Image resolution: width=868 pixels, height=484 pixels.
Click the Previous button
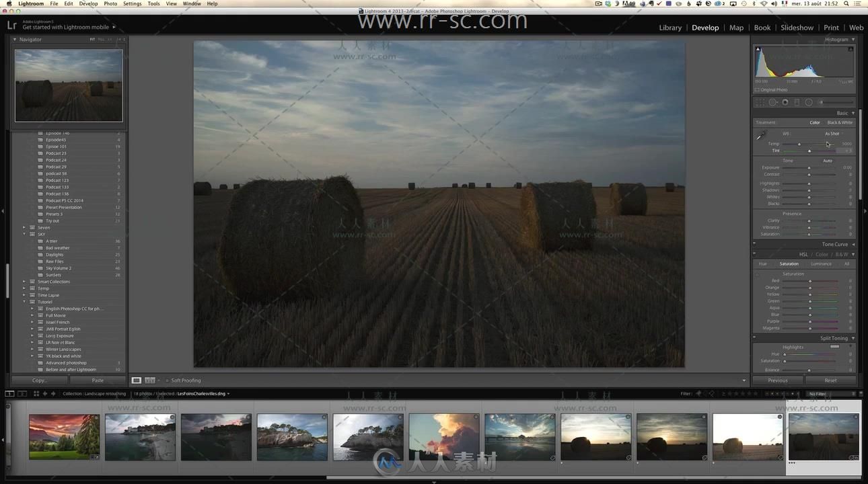click(778, 380)
